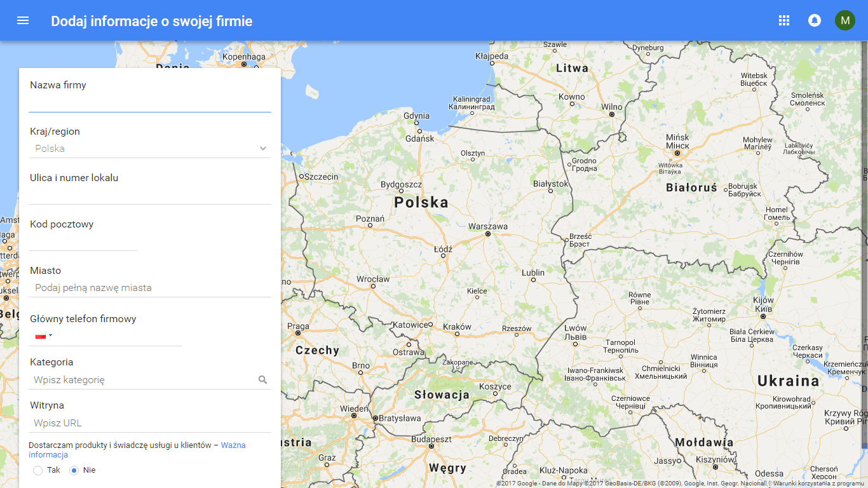The width and height of the screenshot is (868, 488).
Task: Focus the Ulica i numer lokalu field
Action: 150,195
